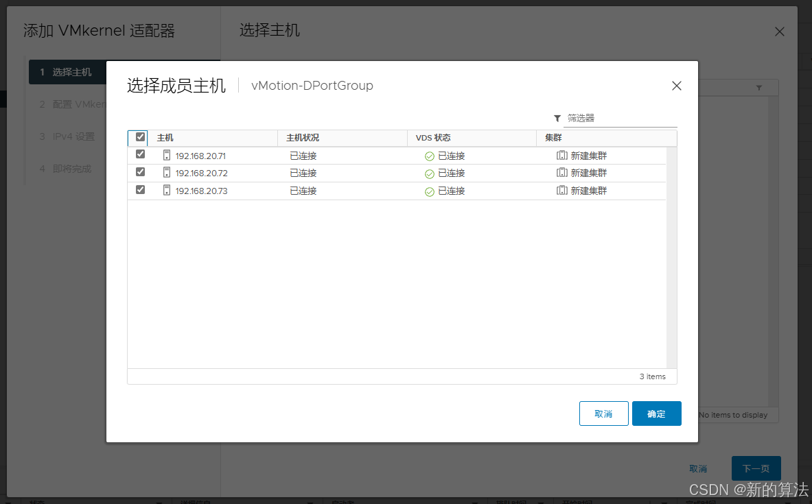Select wizard step 3 IPv4 设置

68,136
